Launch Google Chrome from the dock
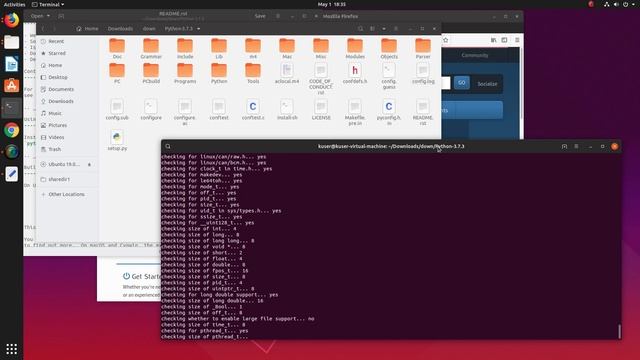640x360 pixels. click(x=11, y=130)
